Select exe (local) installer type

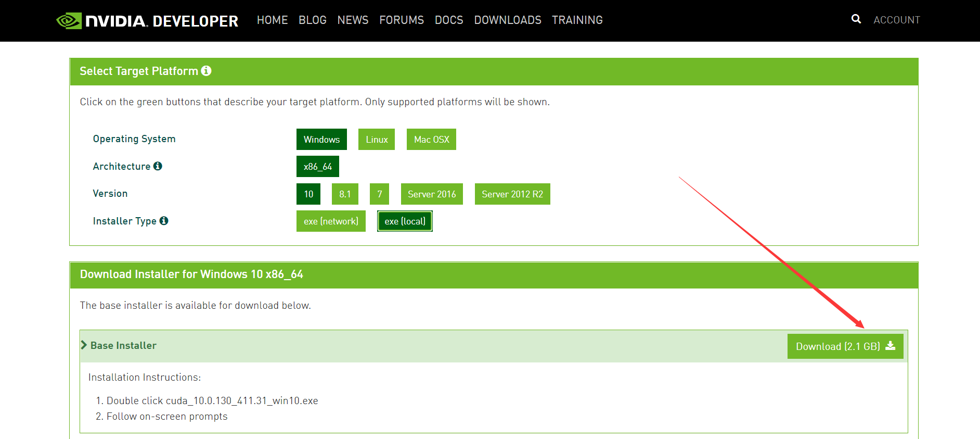405,221
